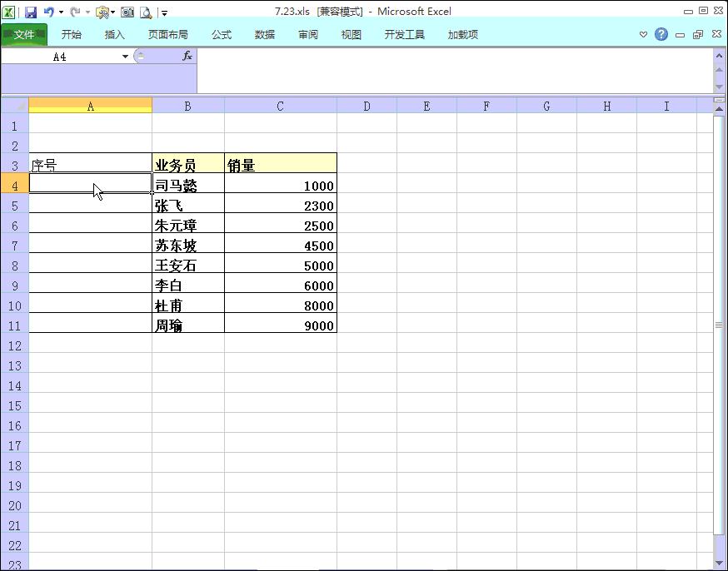Select the cell containing 周瑜
This screenshot has height=571, width=728.
click(x=188, y=323)
